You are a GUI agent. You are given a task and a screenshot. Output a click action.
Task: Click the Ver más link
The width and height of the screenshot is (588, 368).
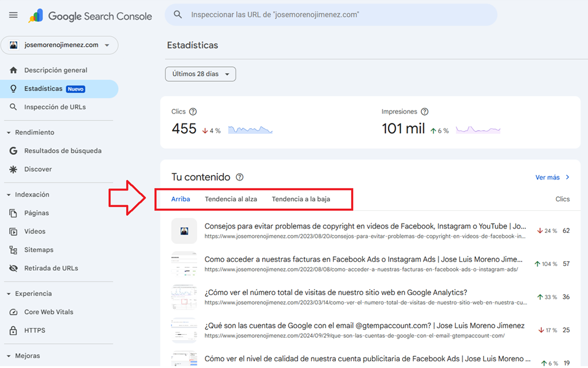[552, 178]
